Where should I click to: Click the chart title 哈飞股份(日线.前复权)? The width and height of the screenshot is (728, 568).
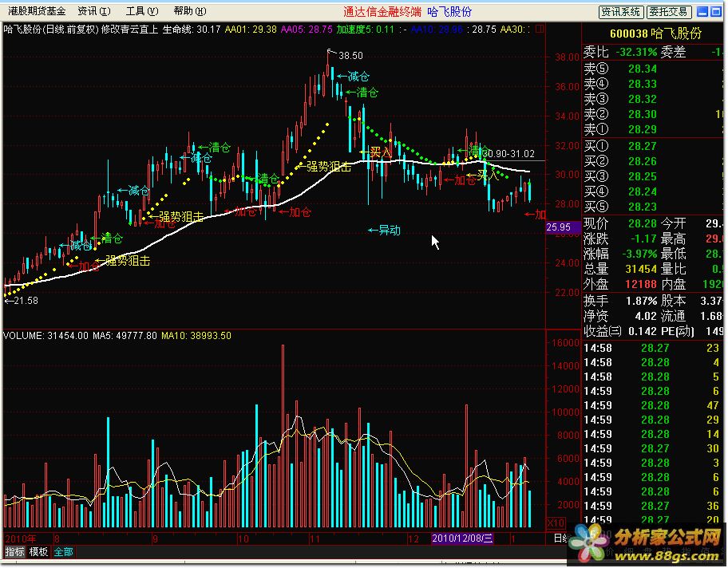pos(51,30)
